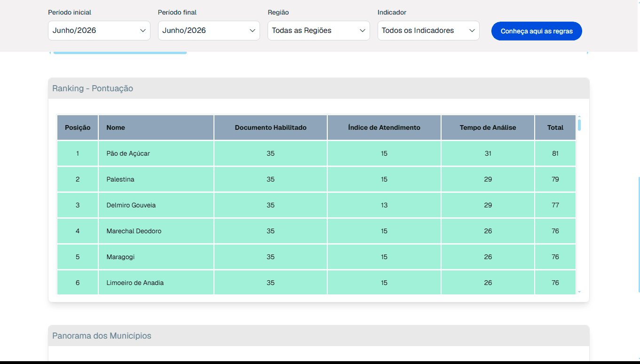The image size is (640, 364).
Task: Open the Indicador dropdown
Action: 428,31
